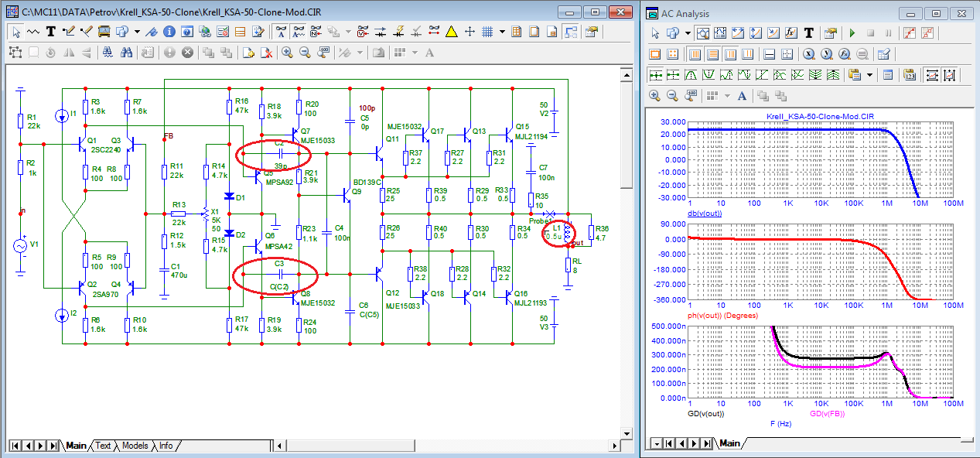Image resolution: width=980 pixels, height=458 pixels.
Task: Switch to the Models tab
Action: pos(135,446)
